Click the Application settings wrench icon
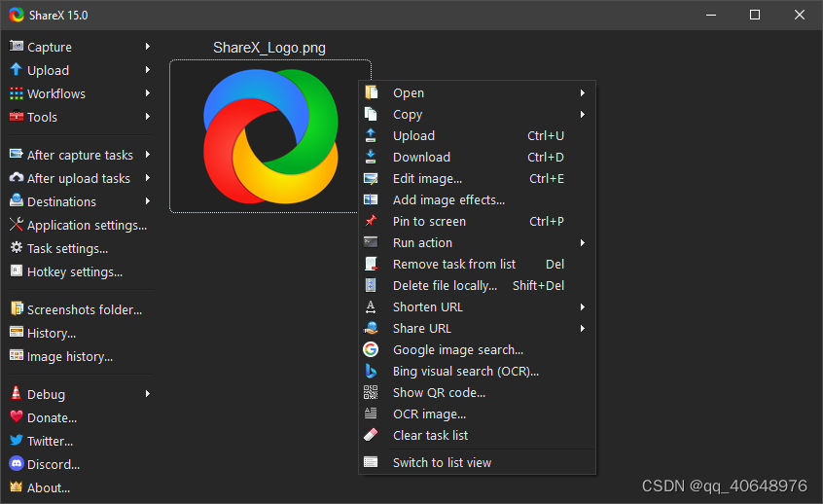The image size is (823, 504). coord(17,225)
